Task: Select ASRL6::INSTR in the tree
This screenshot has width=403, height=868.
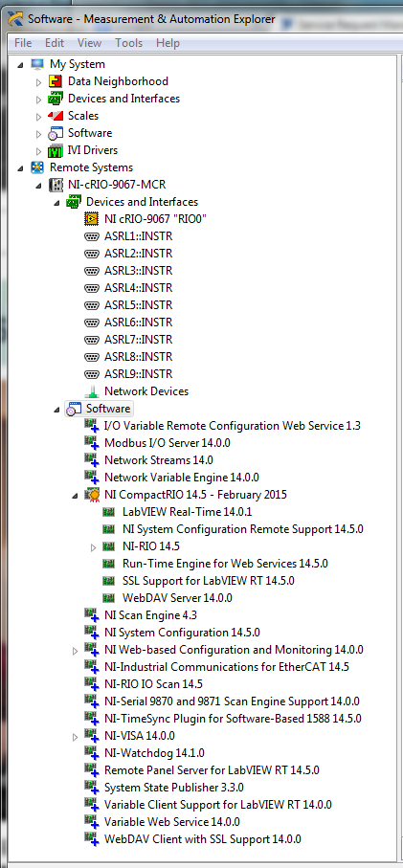Action: pos(139,323)
